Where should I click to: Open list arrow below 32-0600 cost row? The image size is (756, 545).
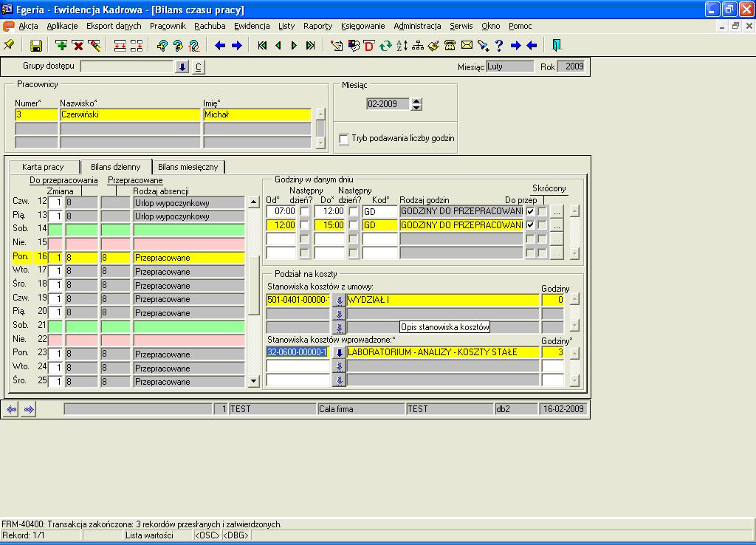[340, 366]
